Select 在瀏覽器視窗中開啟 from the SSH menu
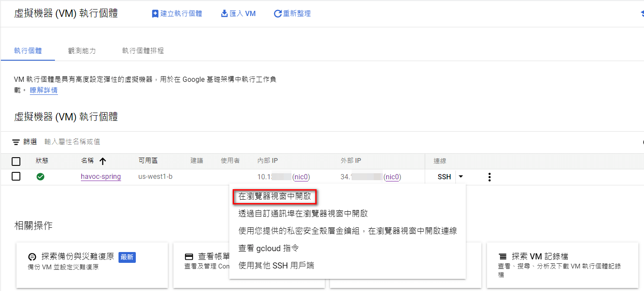This screenshot has height=291, width=644. tap(275, 196)
